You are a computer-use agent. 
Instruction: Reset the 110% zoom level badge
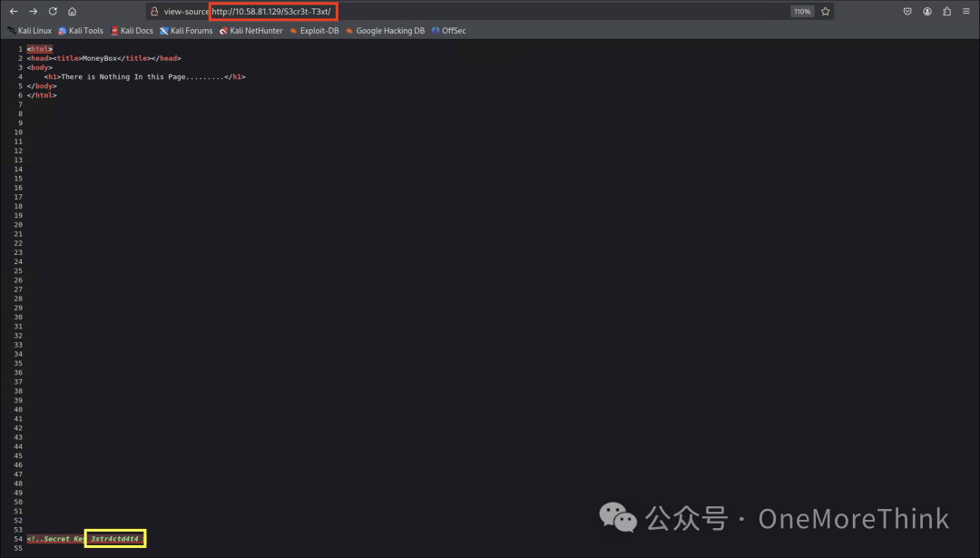pyautogui.click(x=802, y=11)
